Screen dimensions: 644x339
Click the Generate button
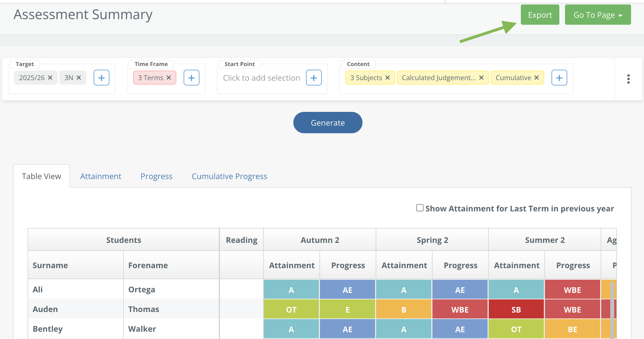328,123
